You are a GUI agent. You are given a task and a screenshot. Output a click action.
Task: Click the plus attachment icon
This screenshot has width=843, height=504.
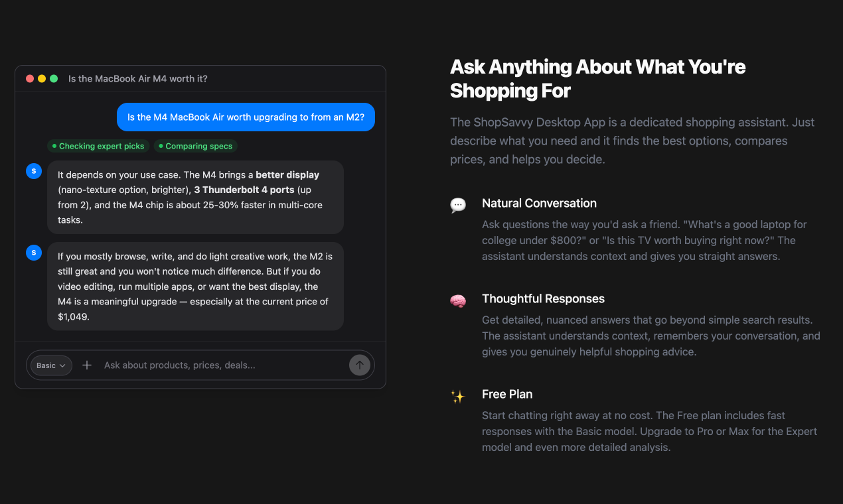87,365
